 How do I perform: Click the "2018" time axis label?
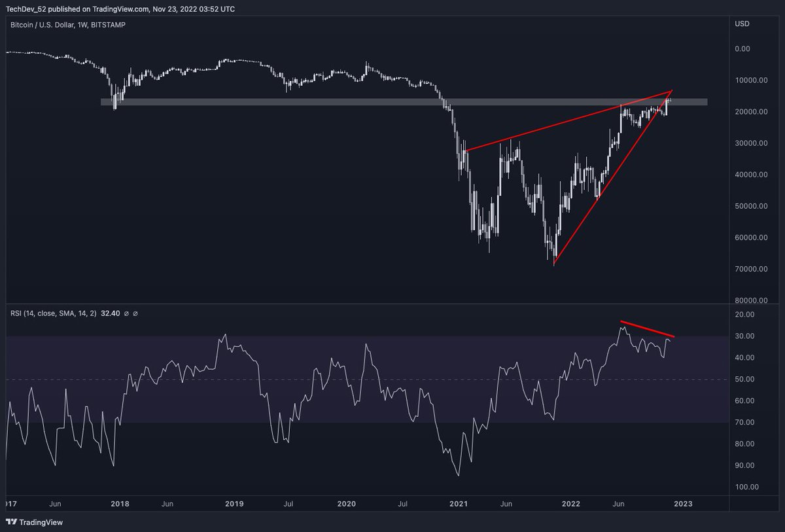pos(119,504)
